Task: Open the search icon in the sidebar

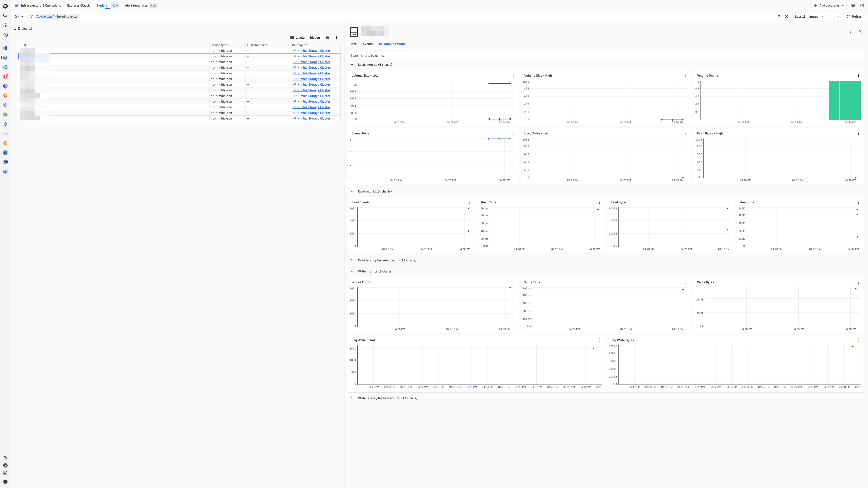Action: click(5, 16)
